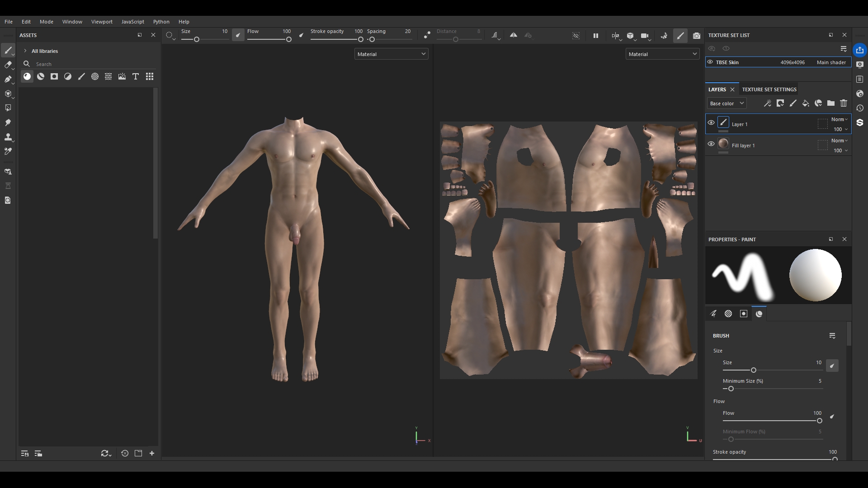This screenshot has height=488, width=868.
Task: Open the Export textures icon
Action: tap(860, 50)
